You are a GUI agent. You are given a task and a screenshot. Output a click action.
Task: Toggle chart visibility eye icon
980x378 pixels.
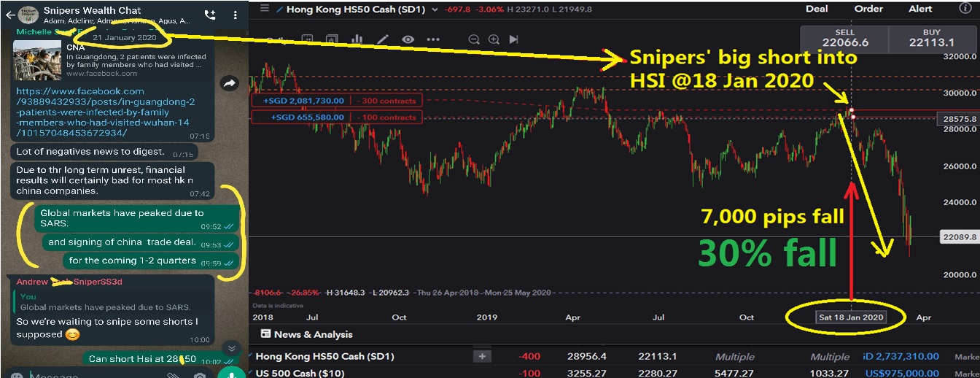pos(408,39)
